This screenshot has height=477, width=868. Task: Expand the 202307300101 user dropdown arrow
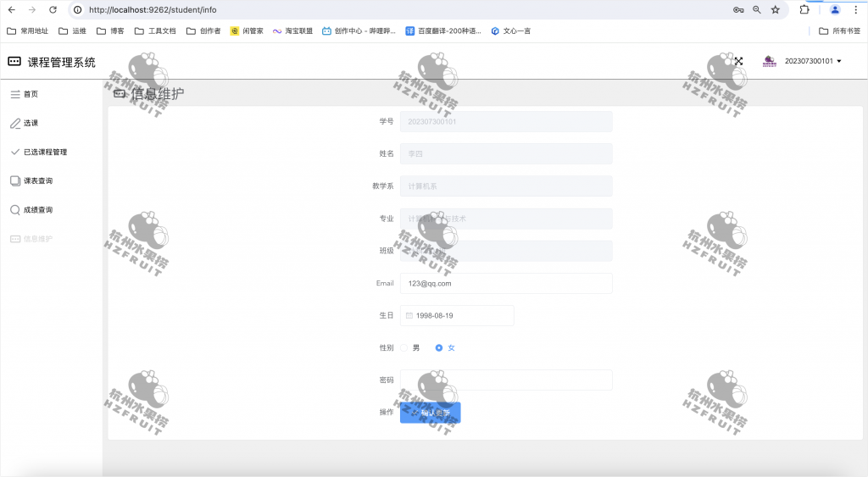(839, 61)
